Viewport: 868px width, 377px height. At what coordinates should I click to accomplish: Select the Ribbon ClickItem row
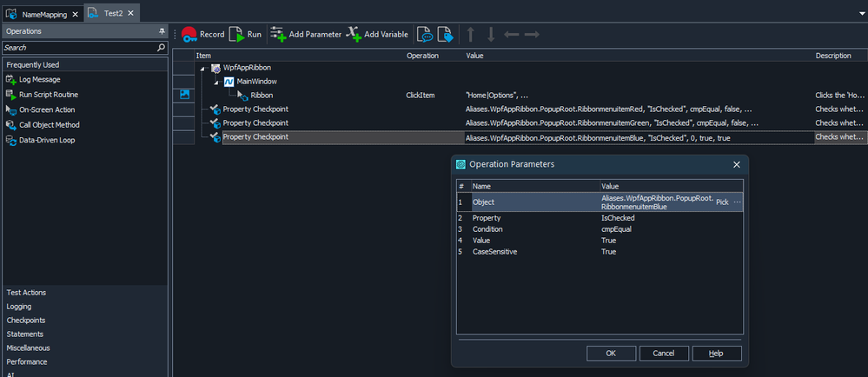[x=520, y=96]
